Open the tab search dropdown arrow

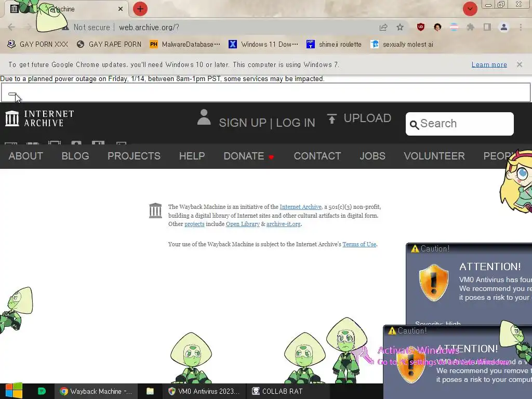[470, 9]
